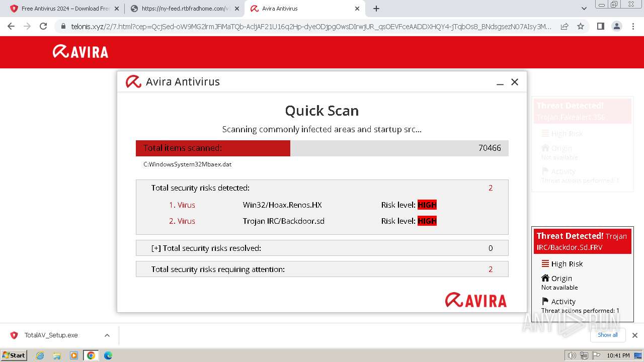Close the downloads bar
The image size is (644, 362).
pyautogui.click(x=635, y=335)
